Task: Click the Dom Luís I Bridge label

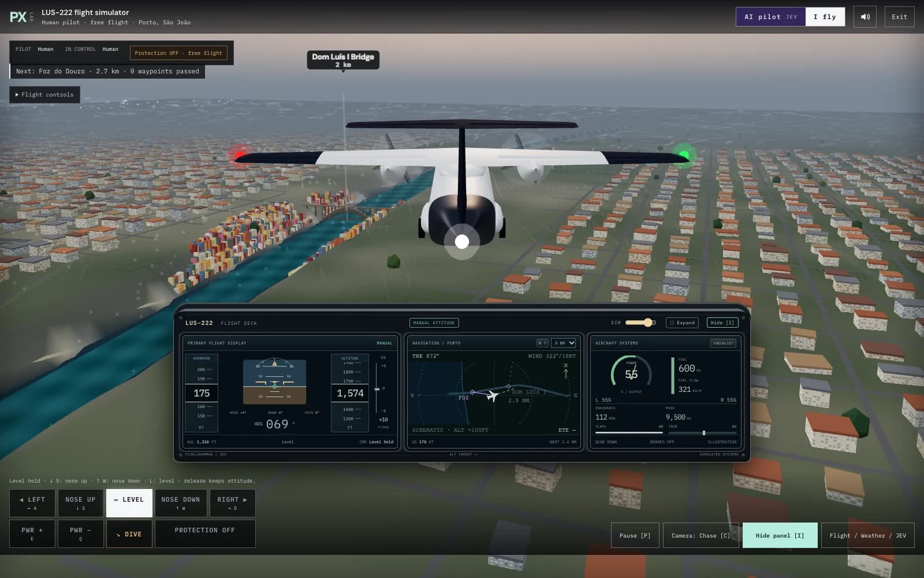Action: [x=343, y=60]
